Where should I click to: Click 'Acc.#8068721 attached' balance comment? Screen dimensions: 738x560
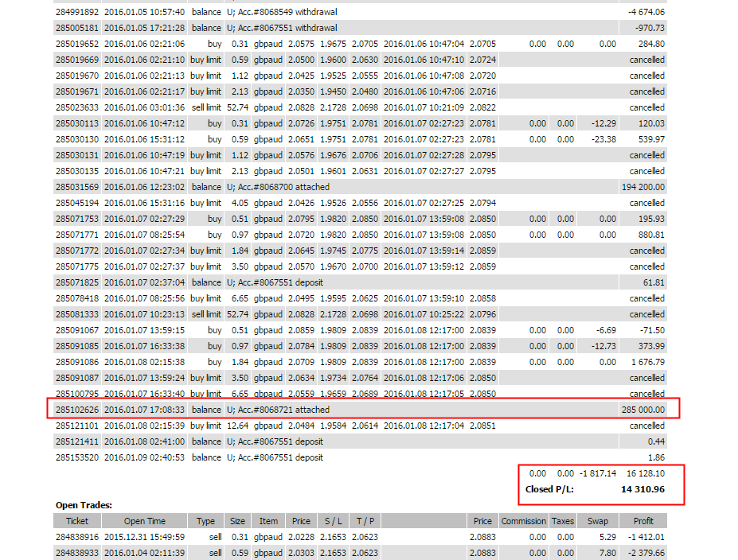[283, 410]
